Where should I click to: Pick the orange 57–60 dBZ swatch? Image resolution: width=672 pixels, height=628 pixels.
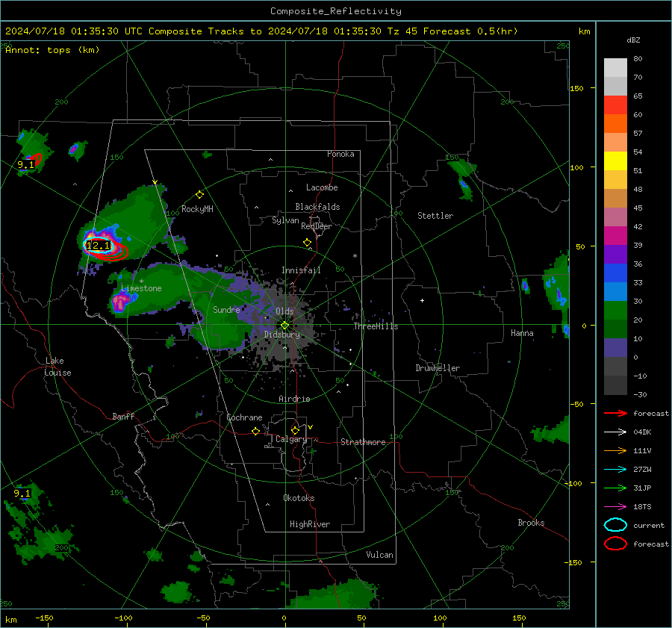[x=615, y=124]
